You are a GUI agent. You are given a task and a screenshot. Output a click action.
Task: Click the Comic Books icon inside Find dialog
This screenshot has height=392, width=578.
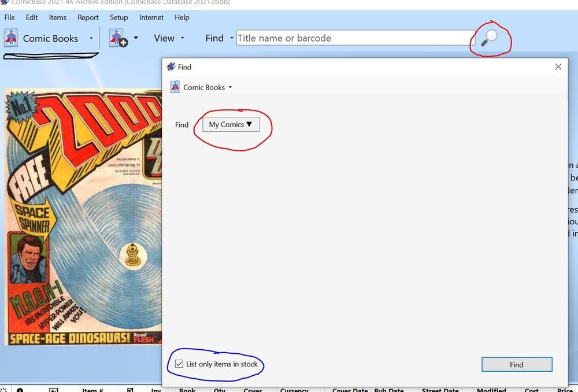coord(175,87)
